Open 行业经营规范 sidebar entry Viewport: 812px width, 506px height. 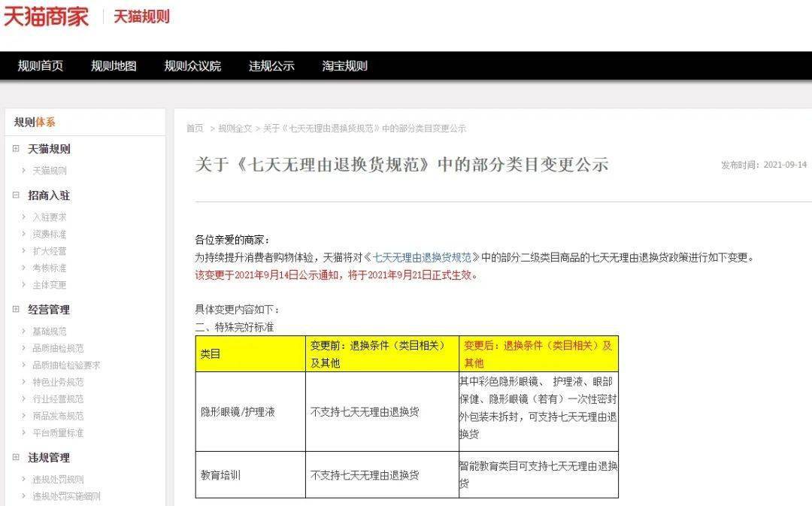[x=58, y=398]
